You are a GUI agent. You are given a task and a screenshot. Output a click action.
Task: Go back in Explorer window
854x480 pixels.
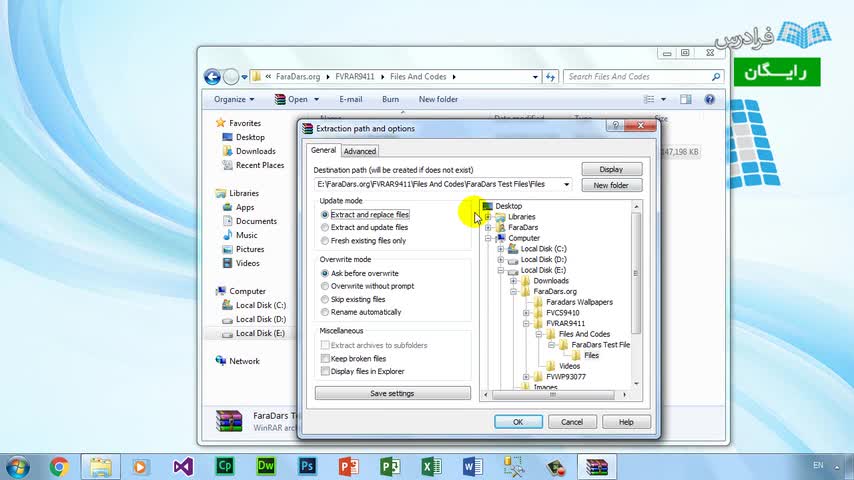click(212, 77)
